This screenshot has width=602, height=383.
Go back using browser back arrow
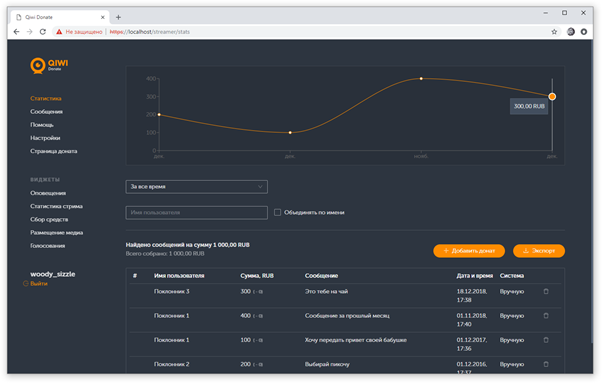click(16, 32)
